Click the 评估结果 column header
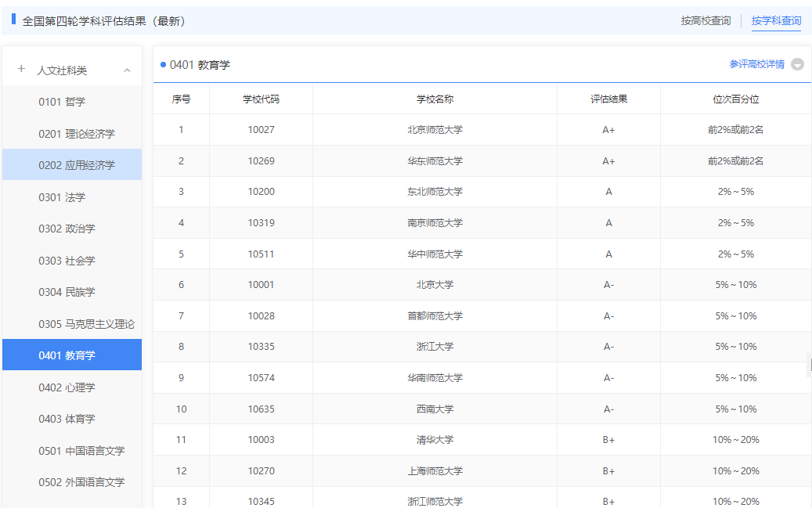Viewport: 812px width, 508px height. pyautogui.click(x=609, y=99)
